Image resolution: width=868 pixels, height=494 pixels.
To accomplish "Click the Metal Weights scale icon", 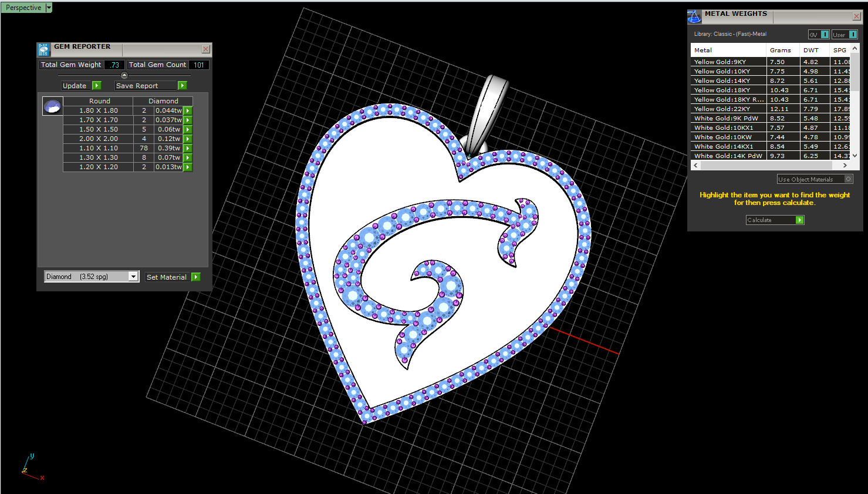I will click(x=694, y=16).
